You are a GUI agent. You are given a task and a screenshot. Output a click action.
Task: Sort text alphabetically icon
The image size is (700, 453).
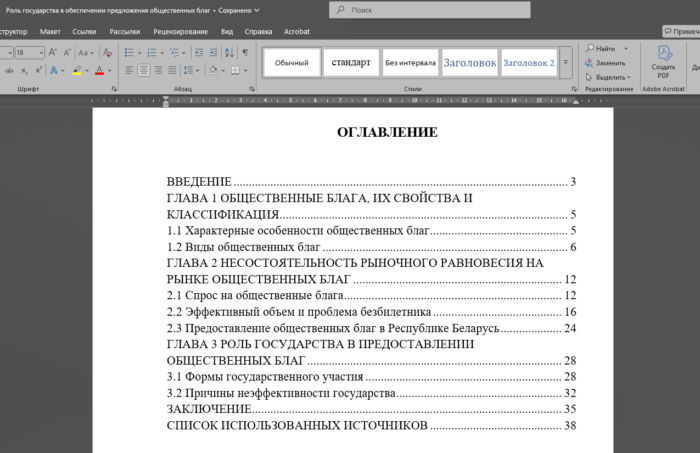(229, 53)
